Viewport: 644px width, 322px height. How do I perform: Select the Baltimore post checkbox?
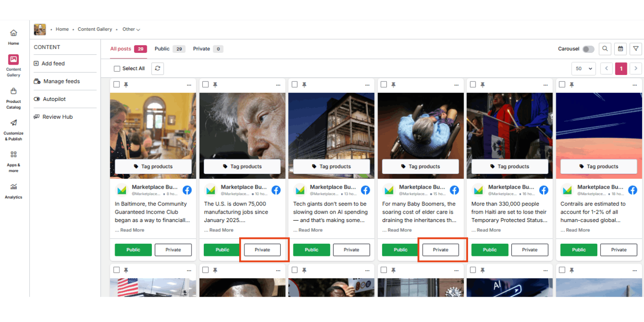(117, 84)
